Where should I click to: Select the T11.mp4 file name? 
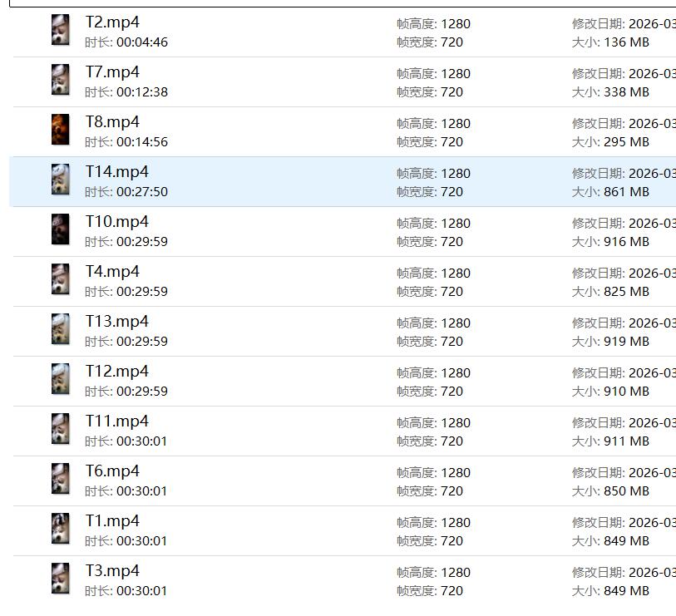point(117,421)
